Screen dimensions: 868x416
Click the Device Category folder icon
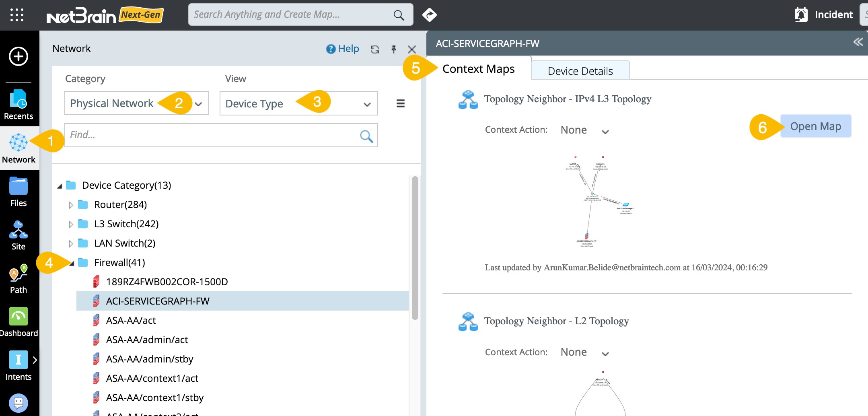pos(71,185)
